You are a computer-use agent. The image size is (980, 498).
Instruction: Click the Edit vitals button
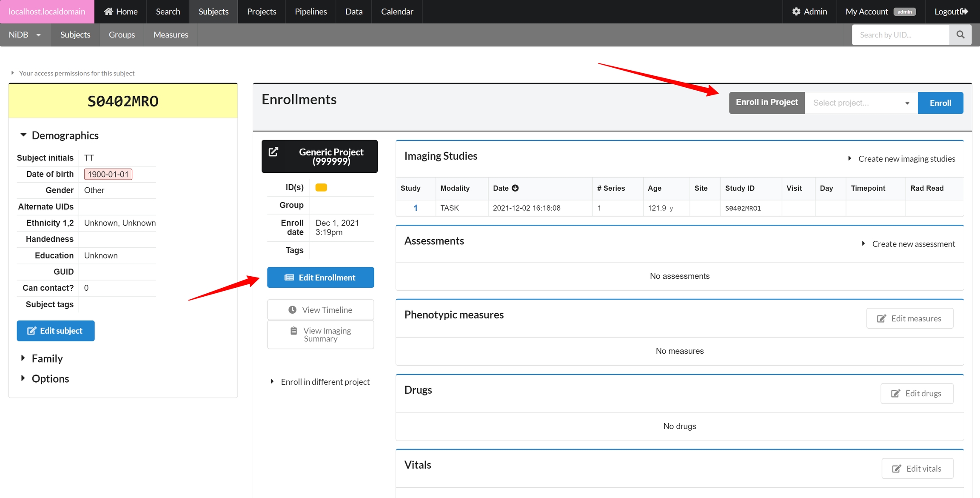coord(917,468)
